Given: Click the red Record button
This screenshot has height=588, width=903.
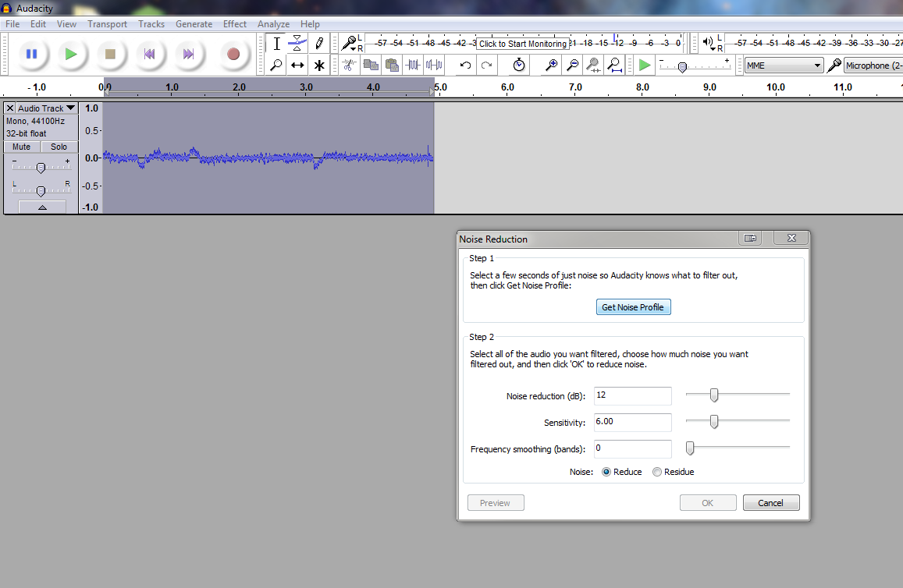Looking at the screenshot, I should (x=233, y=54).
